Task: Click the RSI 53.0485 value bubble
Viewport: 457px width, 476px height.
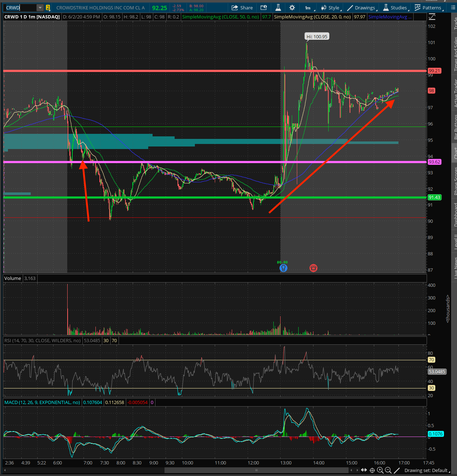Action: [437, 371]
